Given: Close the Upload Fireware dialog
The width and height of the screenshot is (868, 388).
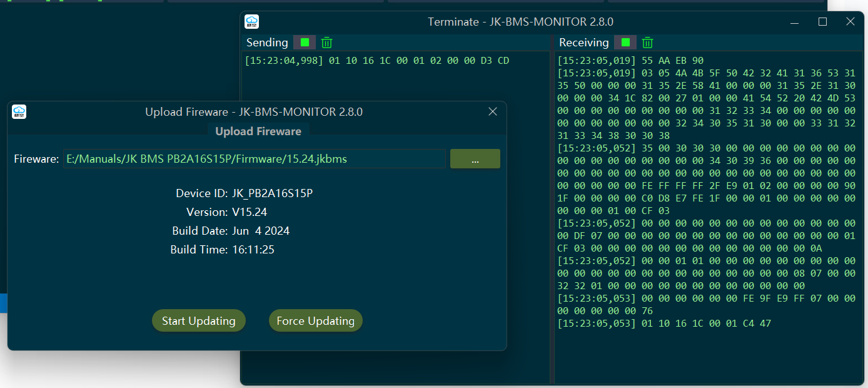Looking at the screenshot, I should tap(493, 111).
